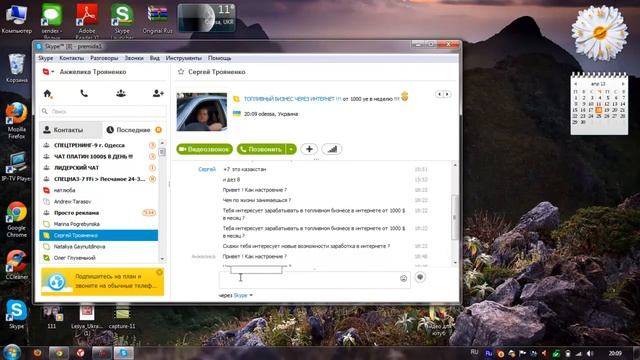
Task: Open the Помощь menu
Action: (x=220, y=58)
